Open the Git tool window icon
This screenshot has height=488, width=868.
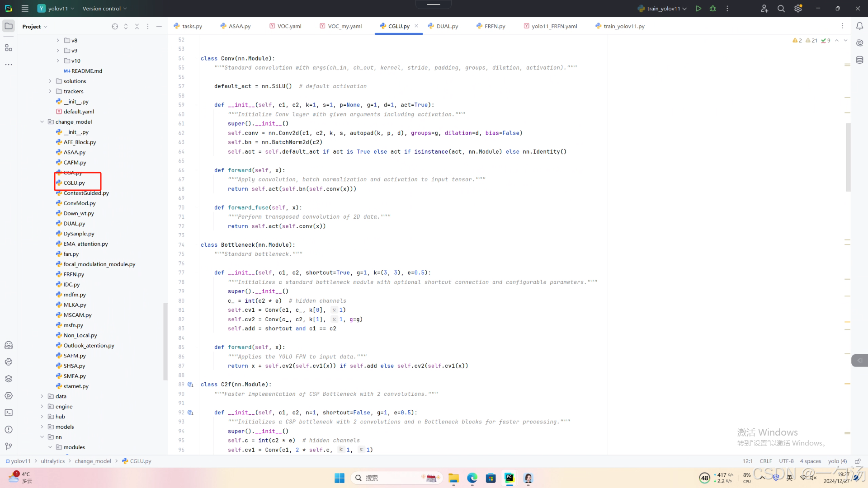pyautogui.click(x=9, y=446)
